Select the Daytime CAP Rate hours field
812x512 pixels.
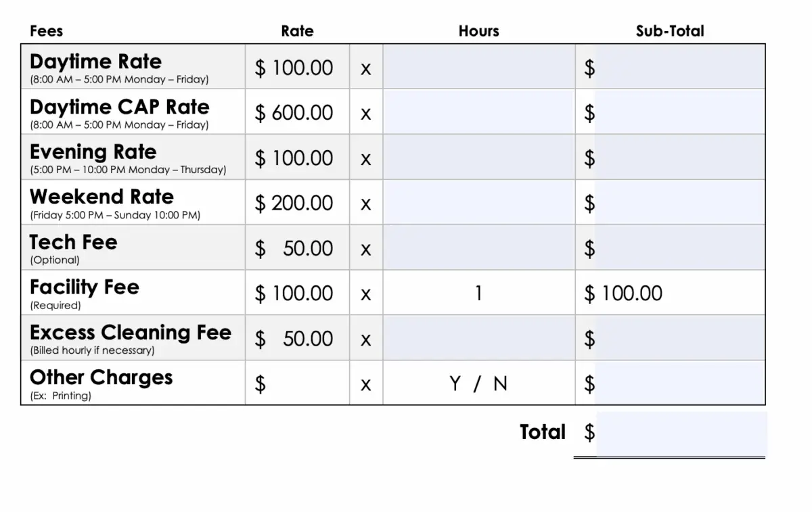[x=478, y=112]
